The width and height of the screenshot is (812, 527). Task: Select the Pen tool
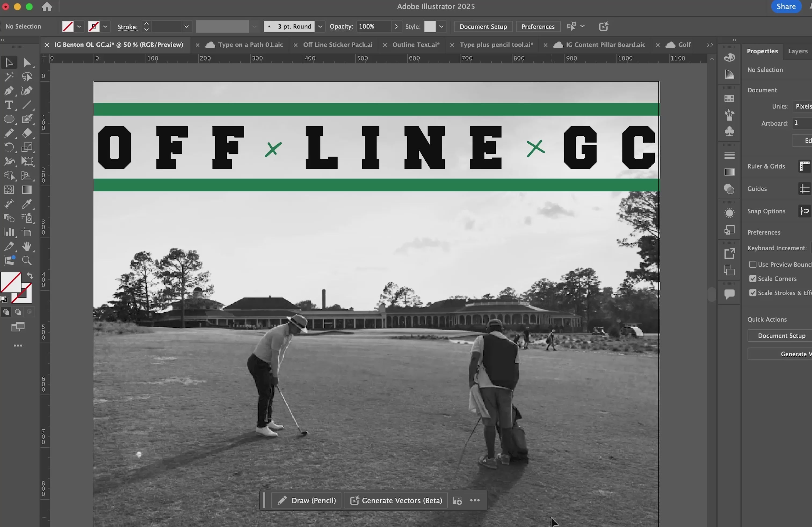tap(9, 91)
